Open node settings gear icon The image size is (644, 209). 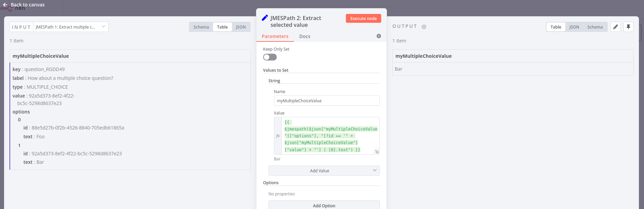click(379, 36)
